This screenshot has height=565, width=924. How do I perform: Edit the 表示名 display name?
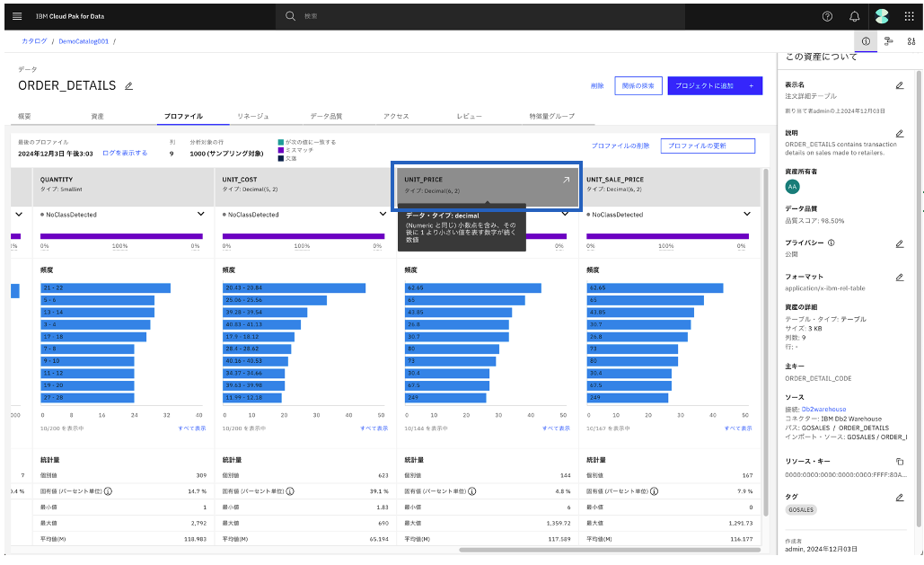[899, 85]
